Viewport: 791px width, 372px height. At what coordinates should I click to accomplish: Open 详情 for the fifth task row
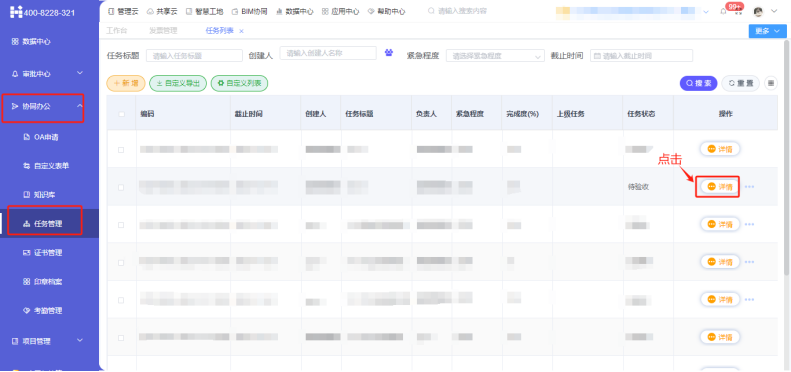point(719,299)
